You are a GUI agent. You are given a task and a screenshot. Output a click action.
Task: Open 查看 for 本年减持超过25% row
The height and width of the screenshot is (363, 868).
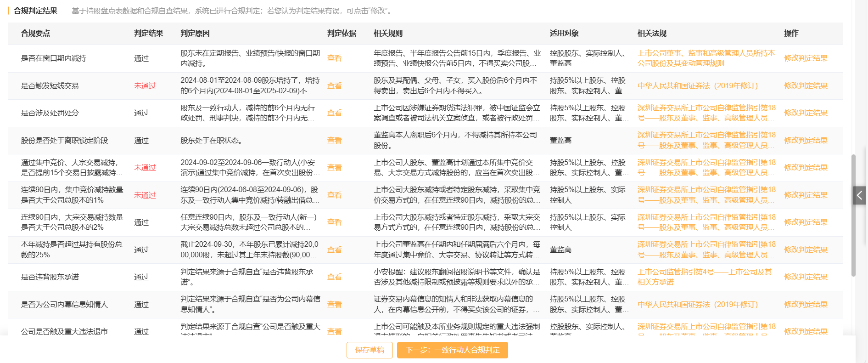[x=334, y=250]
